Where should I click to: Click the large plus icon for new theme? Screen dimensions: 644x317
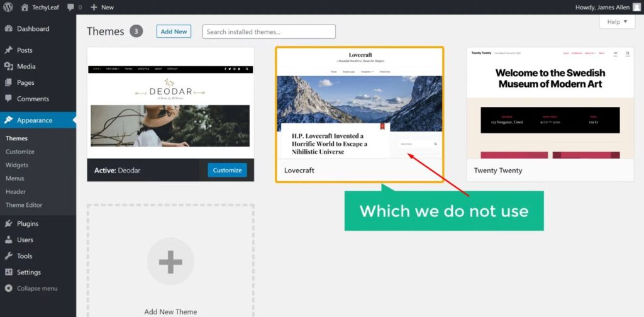(x=170, y=262)
